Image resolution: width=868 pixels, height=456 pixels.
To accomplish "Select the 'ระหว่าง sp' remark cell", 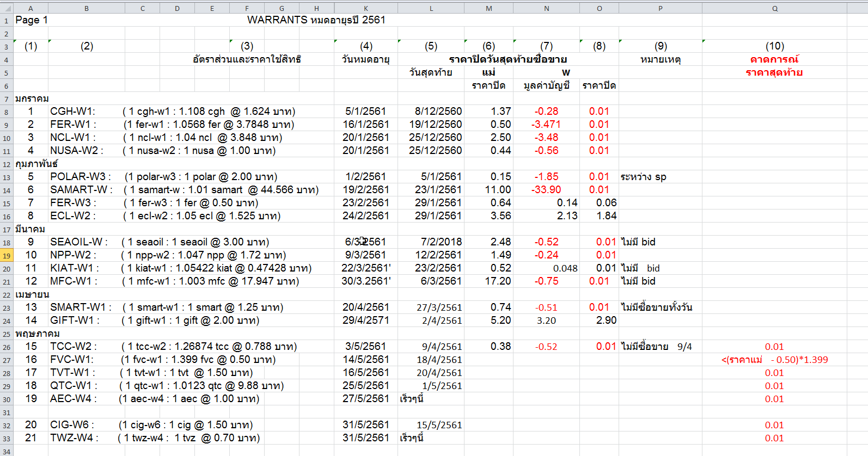I will [x=643, y=177].
